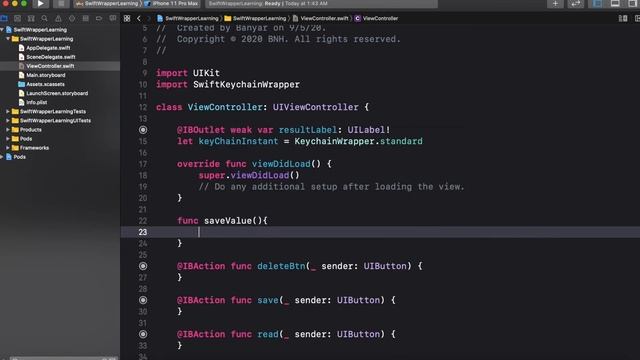Go back in editor history
The image size is (640, 360).
139,18
